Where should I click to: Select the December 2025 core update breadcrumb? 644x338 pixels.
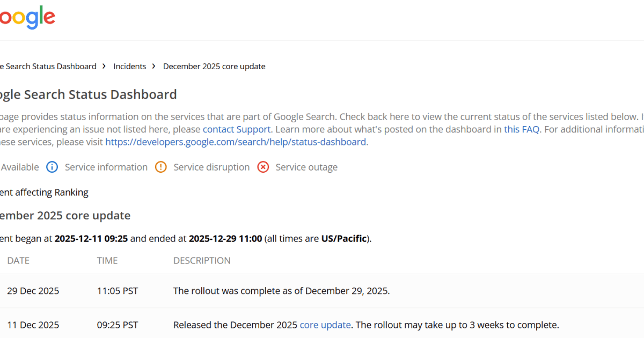click(x=214, y=66)
